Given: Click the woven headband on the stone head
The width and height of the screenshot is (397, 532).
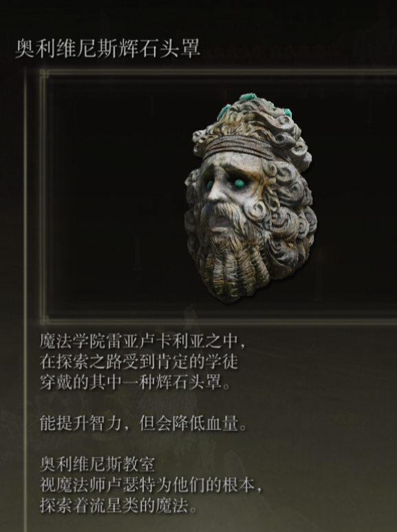Looking at the screenshot, I should tap(243, 147).
